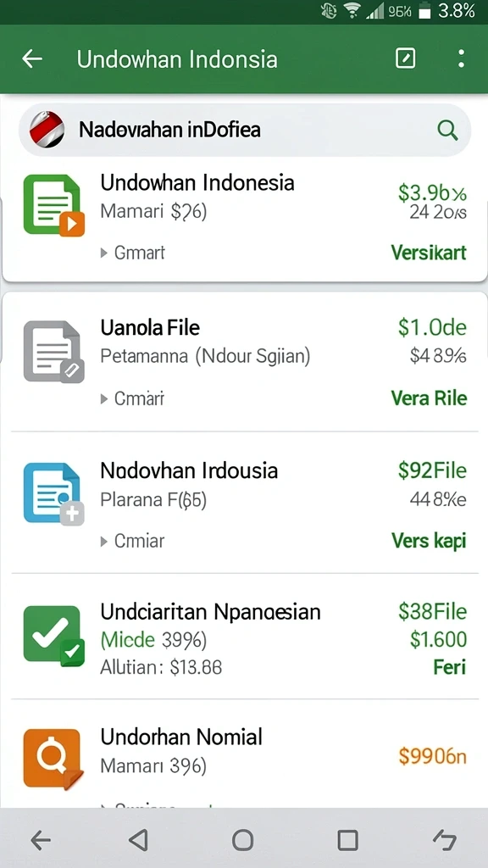Open the orange Undorhan Nomial app icon
The image size is (488, 868).
53,759
